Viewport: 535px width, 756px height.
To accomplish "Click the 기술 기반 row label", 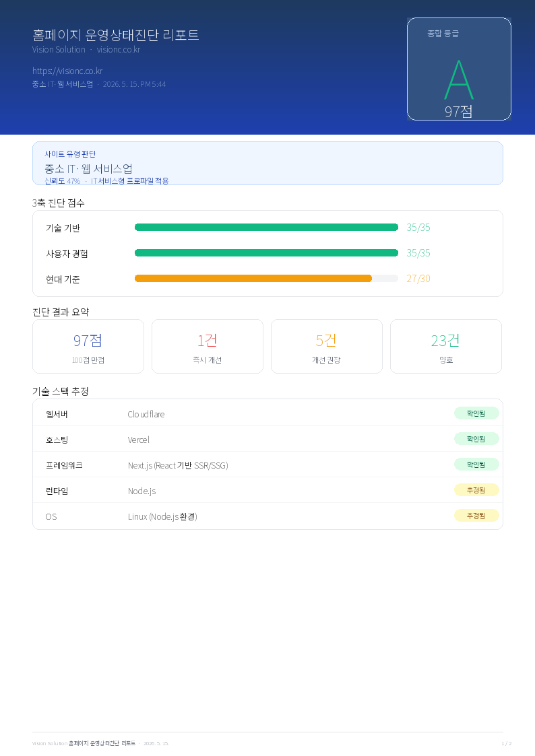I will tap(63, 228).
